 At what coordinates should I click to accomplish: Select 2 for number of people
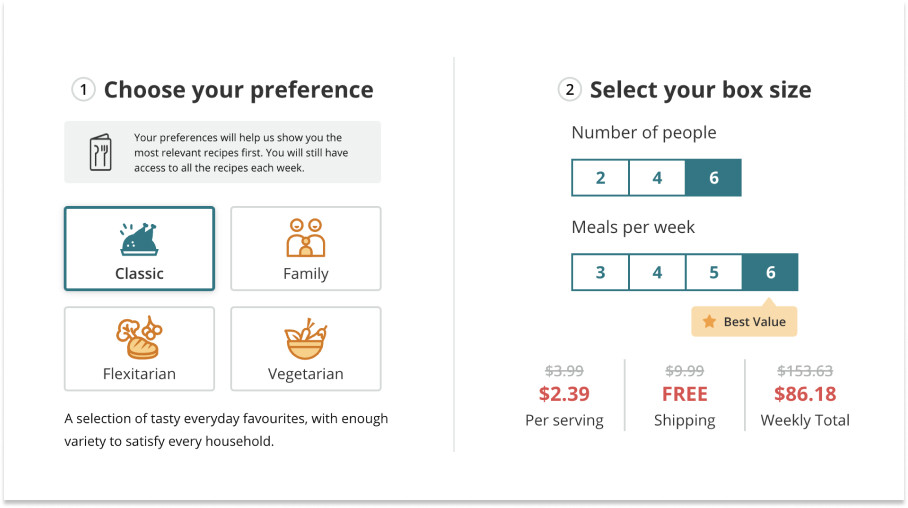point(600,177)
